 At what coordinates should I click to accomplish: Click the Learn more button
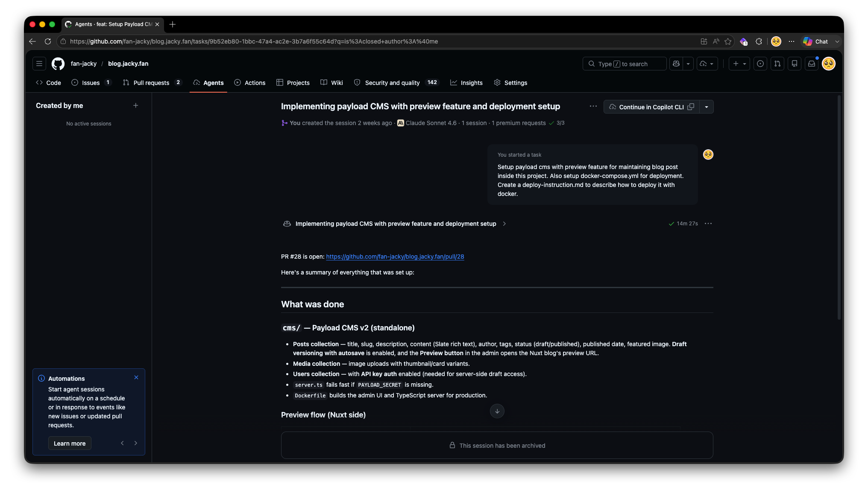click(x=70, y=443)
